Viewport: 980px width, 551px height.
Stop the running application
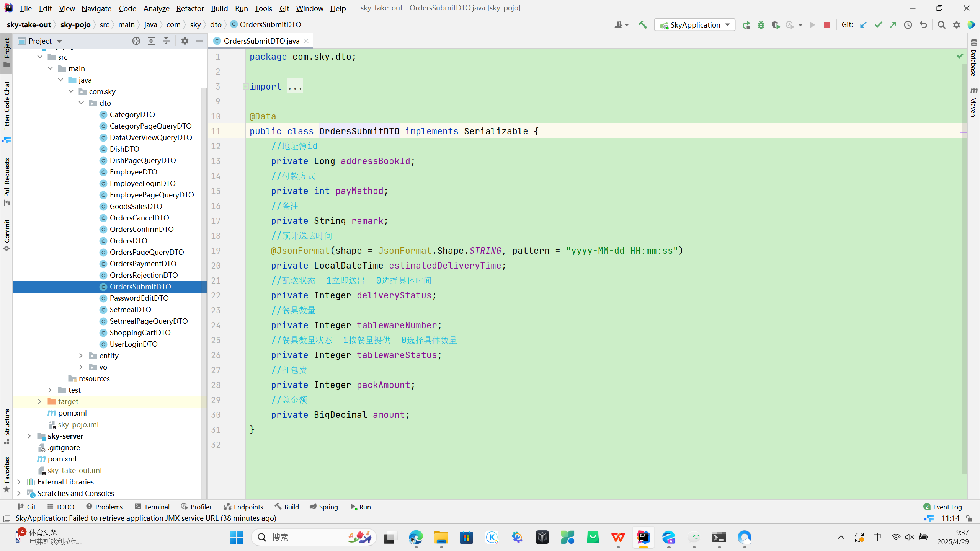(x=827, y=25)
